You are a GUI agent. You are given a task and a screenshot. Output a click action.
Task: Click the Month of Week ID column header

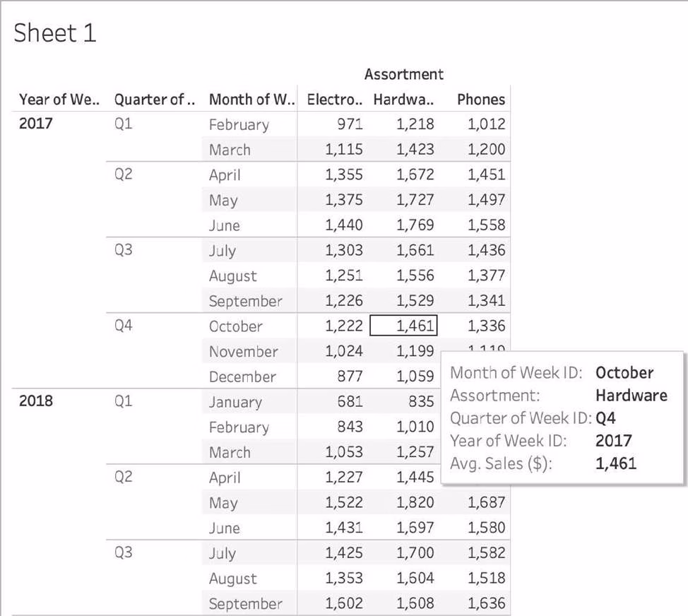point(251,100)
